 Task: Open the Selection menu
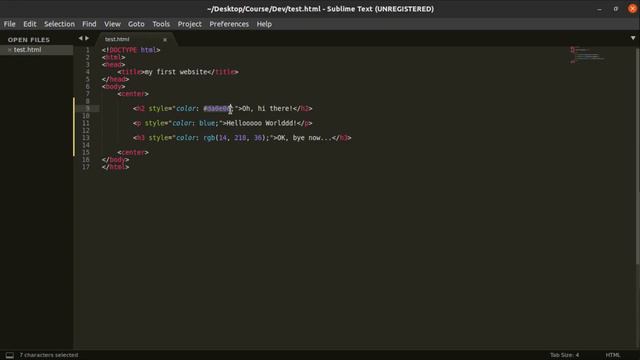click(60, 24)
